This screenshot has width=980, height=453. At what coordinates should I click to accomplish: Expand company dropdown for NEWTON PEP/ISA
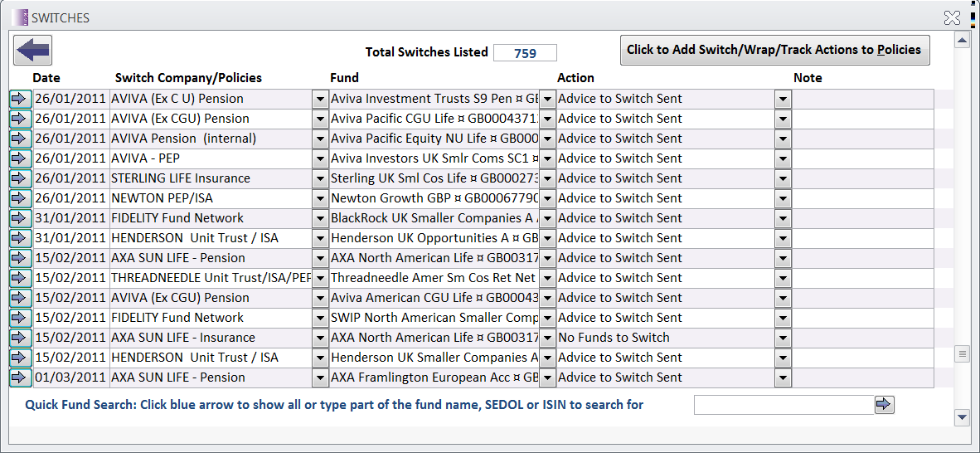tap(320, 199)
